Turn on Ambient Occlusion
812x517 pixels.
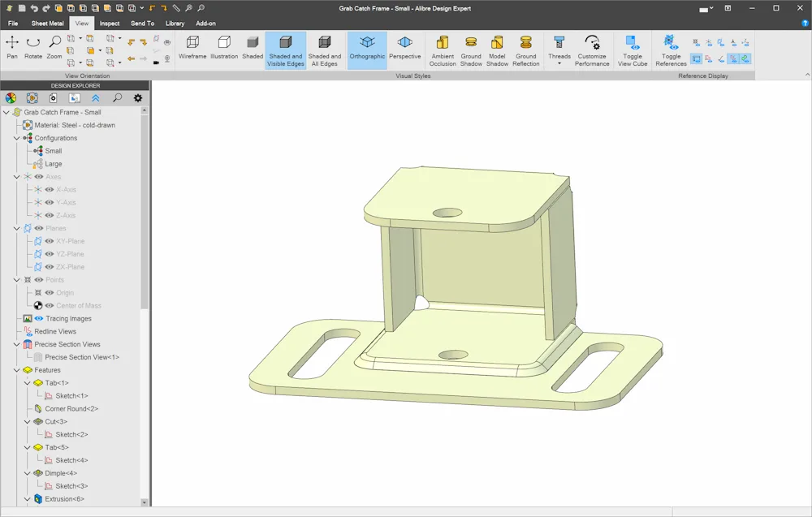[x=443, y=50]
